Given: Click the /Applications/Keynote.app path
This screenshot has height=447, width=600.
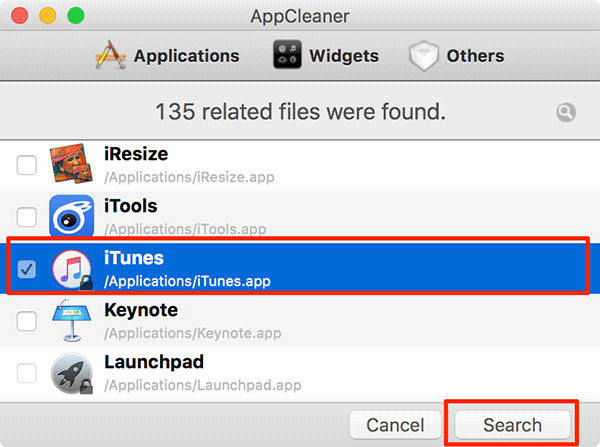Looking at the screenshot, I should (x=193, y=333).
